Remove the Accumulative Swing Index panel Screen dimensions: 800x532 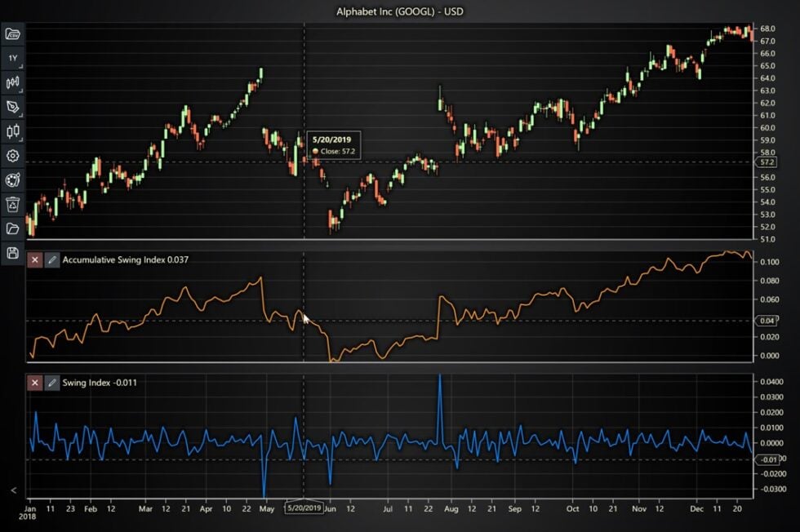(x=35, y=259)
